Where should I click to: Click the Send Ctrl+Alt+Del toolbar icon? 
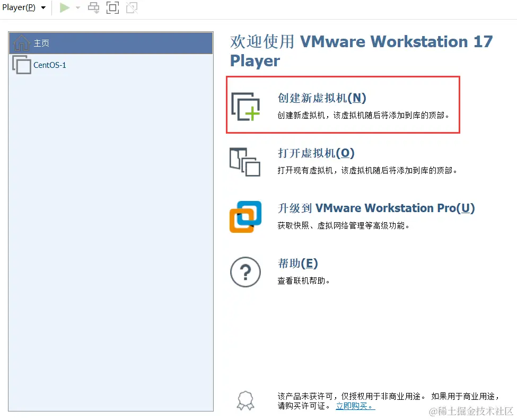pyautogui.click(x=94, y=7)
